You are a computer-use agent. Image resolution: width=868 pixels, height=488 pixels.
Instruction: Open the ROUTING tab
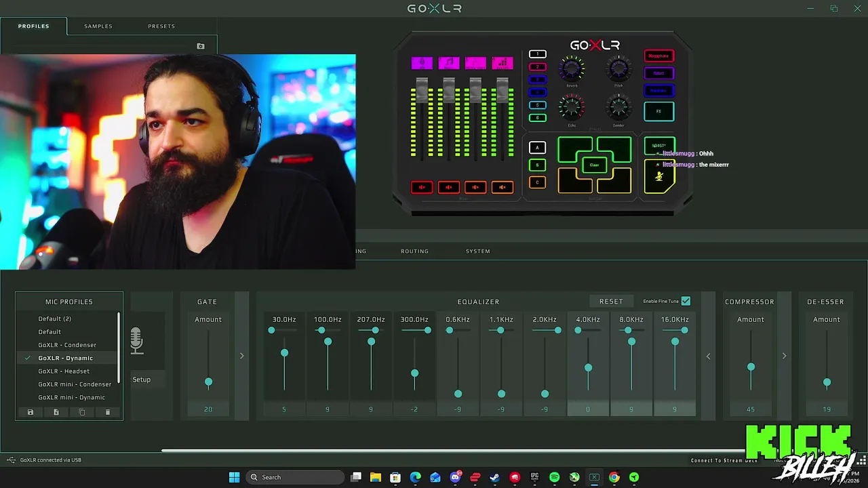414,251
